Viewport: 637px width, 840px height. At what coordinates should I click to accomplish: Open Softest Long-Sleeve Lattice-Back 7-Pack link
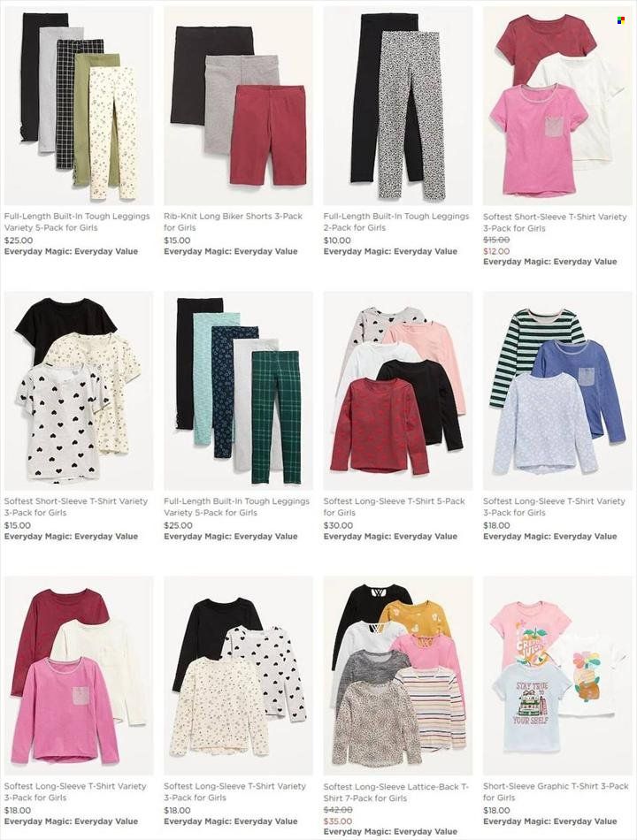click(x=396, y=792)
